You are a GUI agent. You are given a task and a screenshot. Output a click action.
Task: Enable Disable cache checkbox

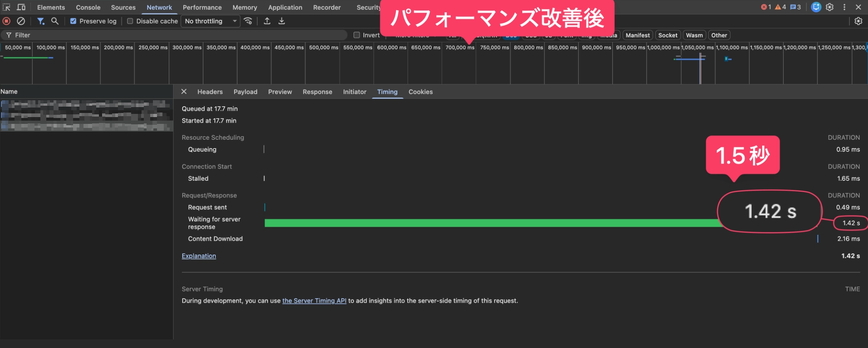[x=130, y=21]
